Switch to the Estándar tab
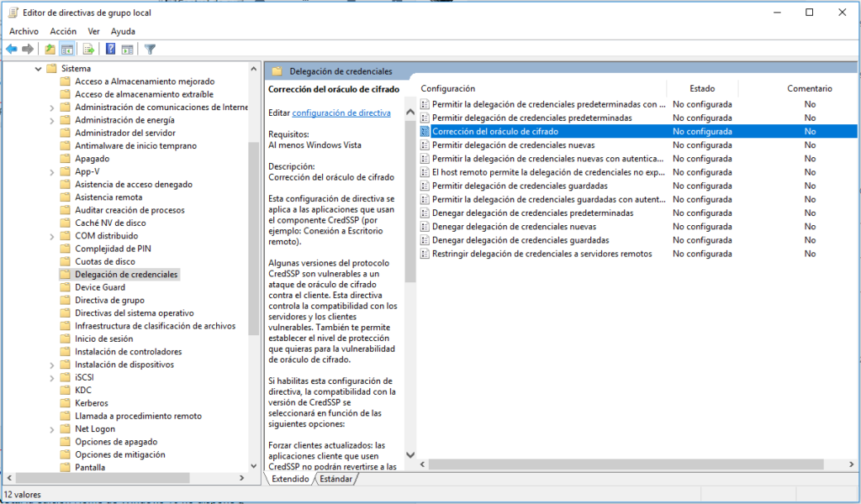The image size is (861, 504). point(335,479)
